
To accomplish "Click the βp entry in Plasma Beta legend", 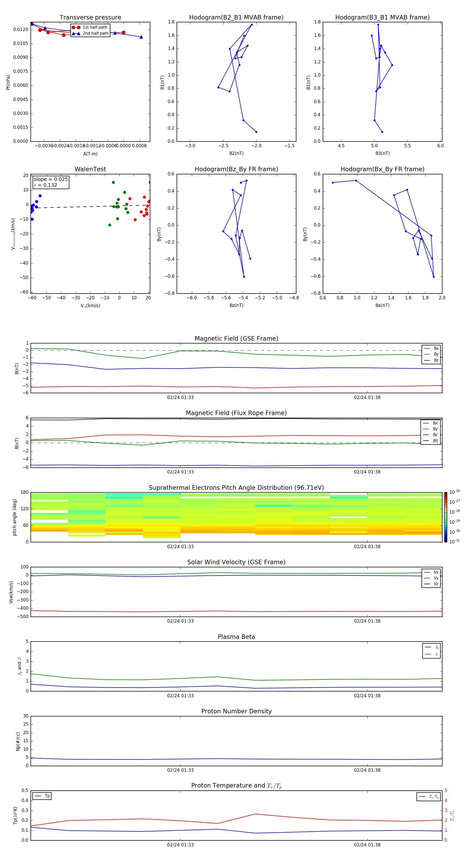I will tap(431, 647).
